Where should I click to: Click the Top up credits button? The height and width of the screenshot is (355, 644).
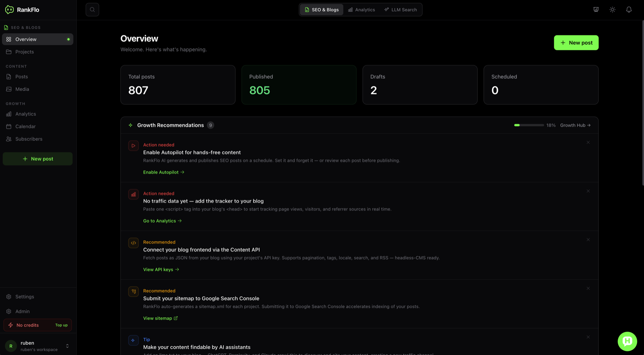(61, 325)
